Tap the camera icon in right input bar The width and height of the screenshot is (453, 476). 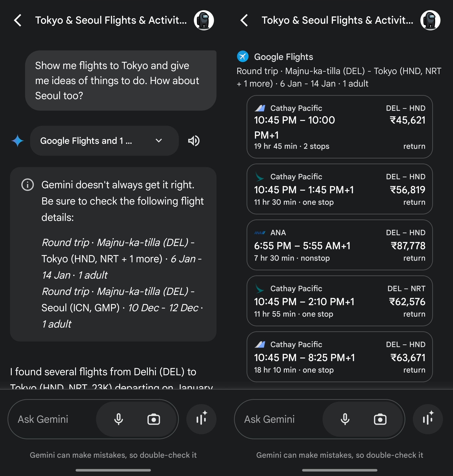point(380,419)
